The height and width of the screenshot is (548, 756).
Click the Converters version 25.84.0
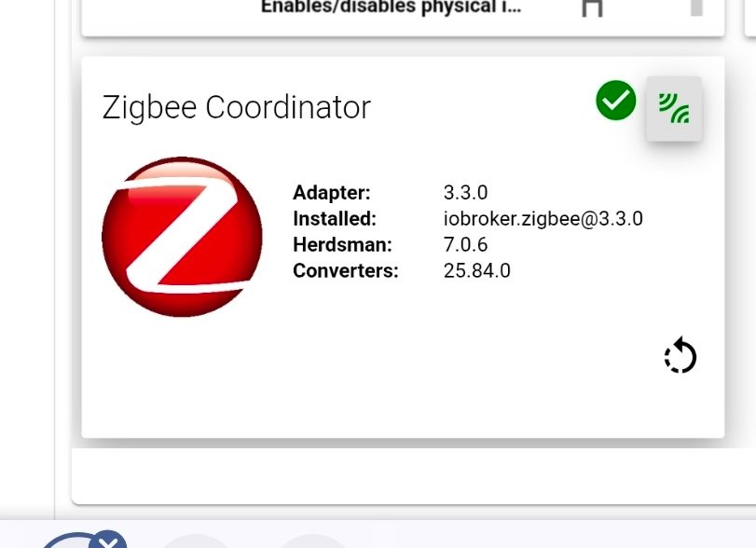pos(477,271)
